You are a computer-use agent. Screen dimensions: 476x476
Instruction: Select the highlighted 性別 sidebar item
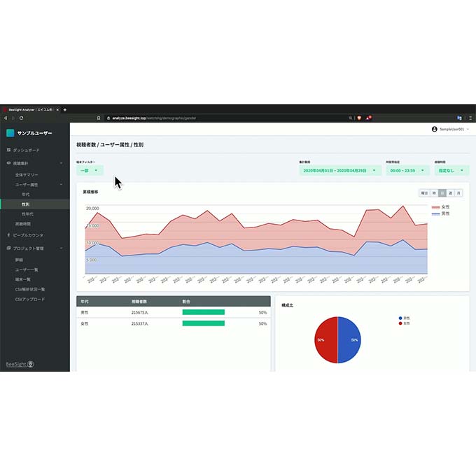coord(35,204)
